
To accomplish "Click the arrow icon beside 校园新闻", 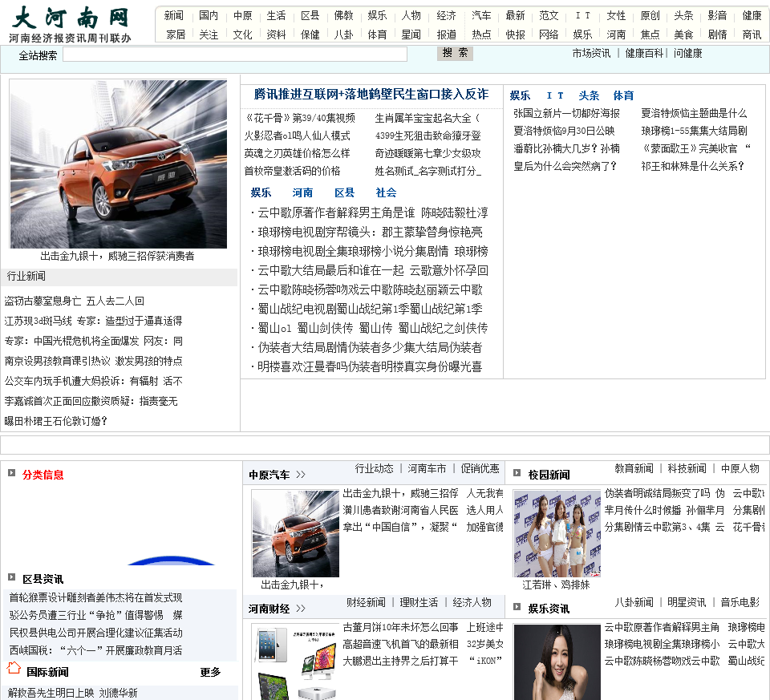I will point(517,473).
